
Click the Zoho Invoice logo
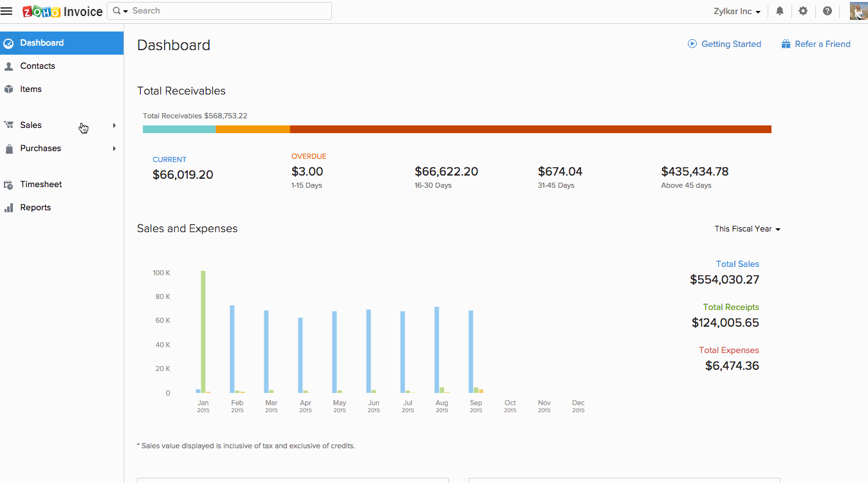pyautogui.click(x=62, y=12)
